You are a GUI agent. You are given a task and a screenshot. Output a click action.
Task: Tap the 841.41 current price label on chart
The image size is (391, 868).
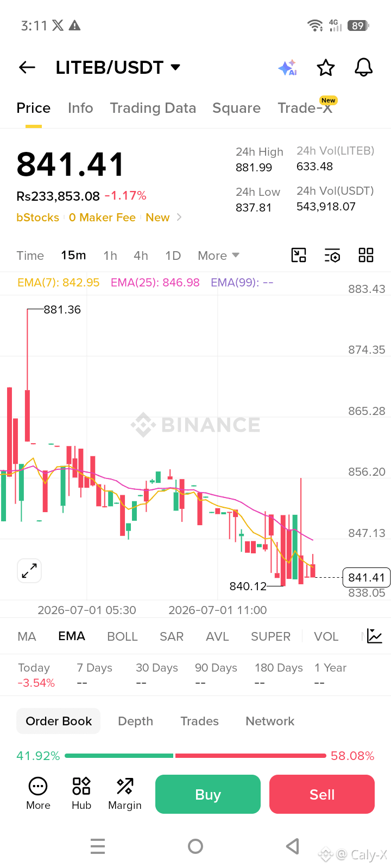[367, 577]
